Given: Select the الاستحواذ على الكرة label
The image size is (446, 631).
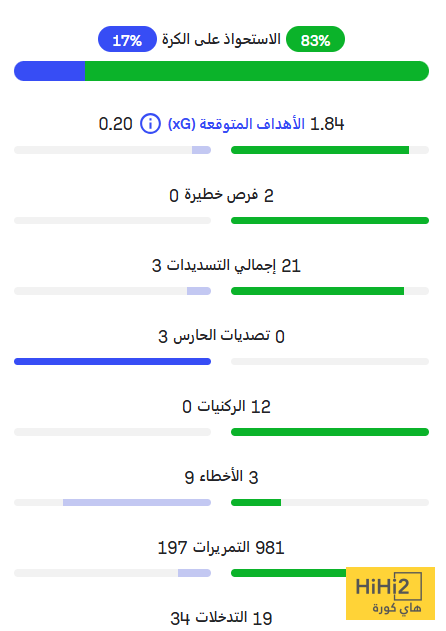Looking at the screenshot, I should click(x=221, y=39).
